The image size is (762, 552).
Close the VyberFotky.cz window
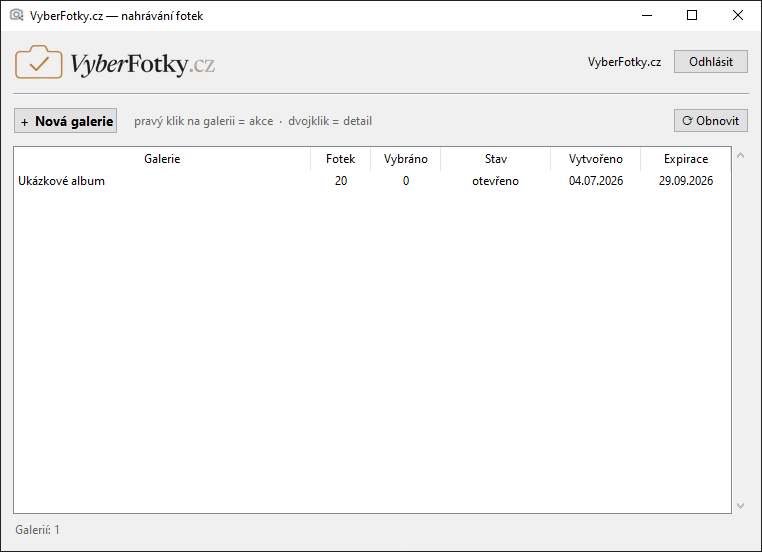click(738, 16)
